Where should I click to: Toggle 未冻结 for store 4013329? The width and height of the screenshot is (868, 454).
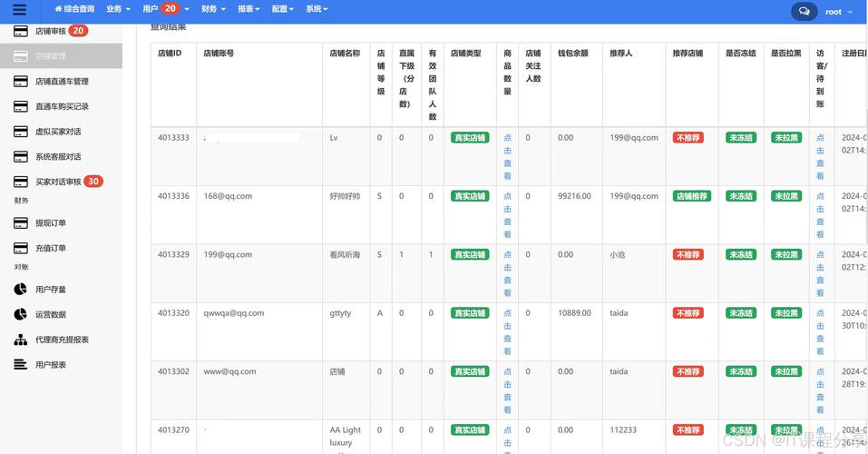coord(741,254)
